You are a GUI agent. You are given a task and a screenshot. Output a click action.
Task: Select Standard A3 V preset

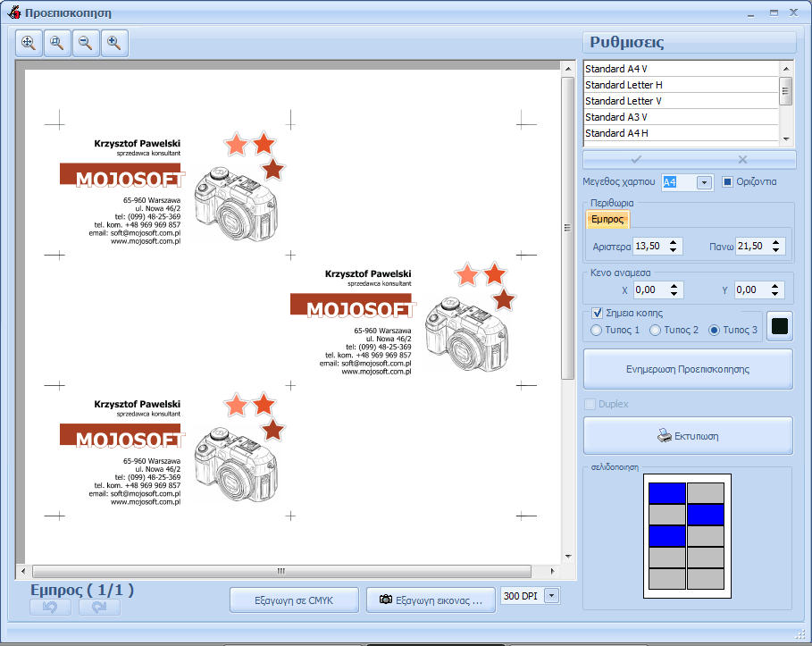point(681,117)
